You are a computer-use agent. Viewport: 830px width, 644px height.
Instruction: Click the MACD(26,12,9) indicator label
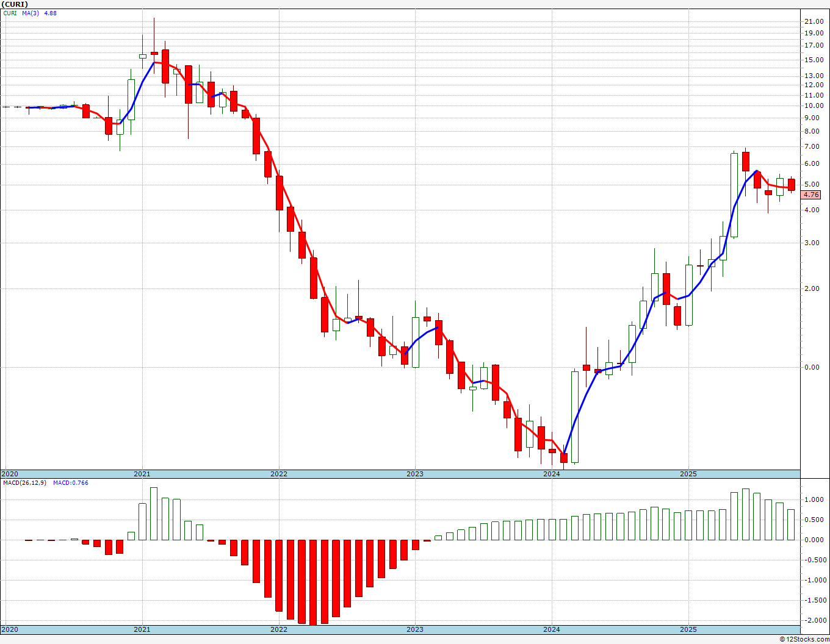point(24,483)
